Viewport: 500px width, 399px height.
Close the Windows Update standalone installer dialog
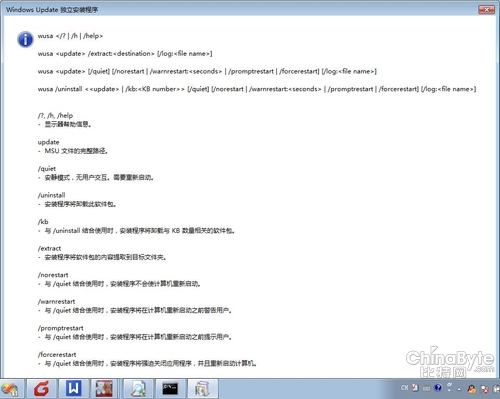[x=486, y=9]
